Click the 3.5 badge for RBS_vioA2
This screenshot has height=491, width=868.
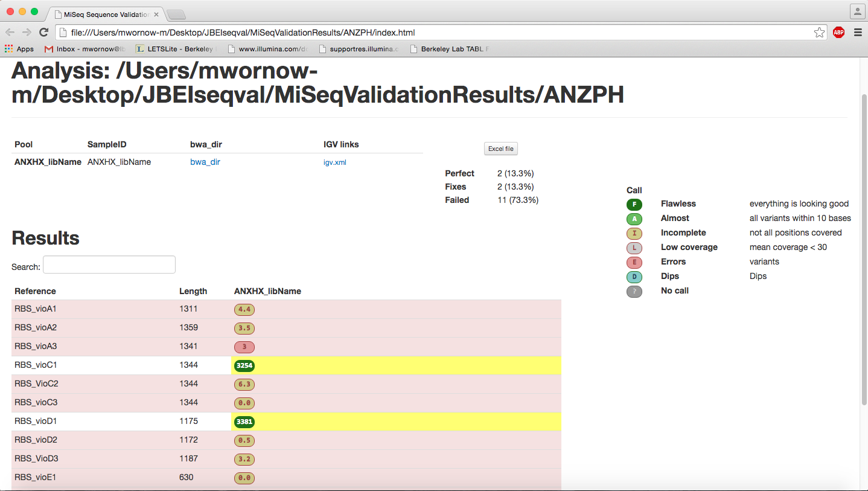[244, 329]
